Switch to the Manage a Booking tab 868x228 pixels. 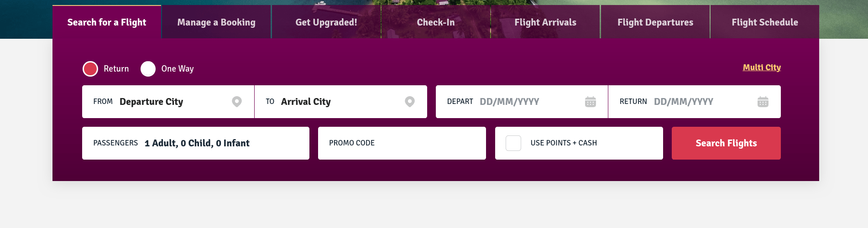point(216,22)
